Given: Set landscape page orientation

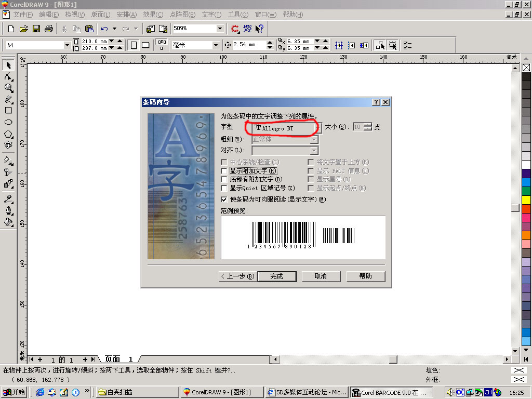Looking at the screenshot, I should tap(145, 45).
